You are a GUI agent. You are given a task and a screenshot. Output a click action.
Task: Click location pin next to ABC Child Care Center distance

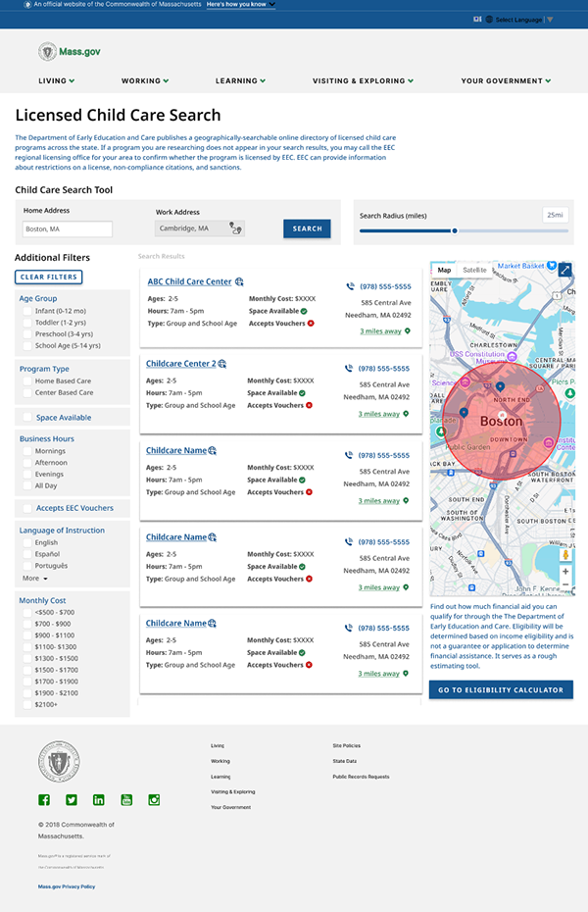coord(408,330)
